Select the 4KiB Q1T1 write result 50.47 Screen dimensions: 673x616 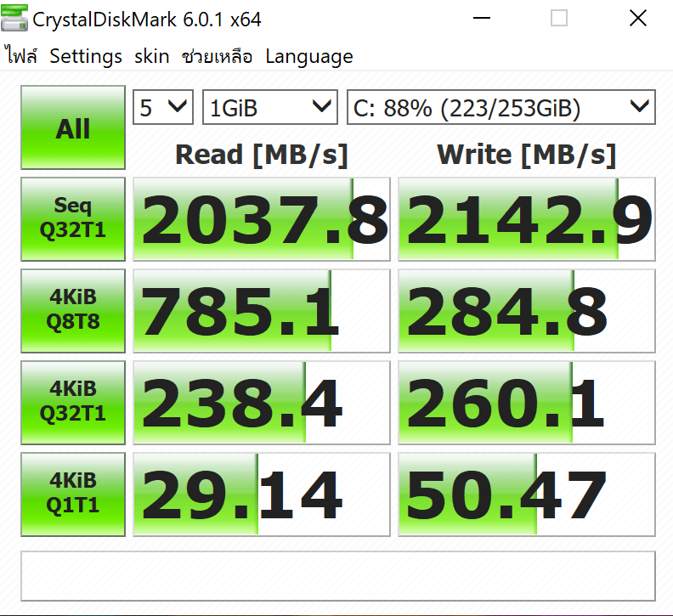(x=527, y=494)
